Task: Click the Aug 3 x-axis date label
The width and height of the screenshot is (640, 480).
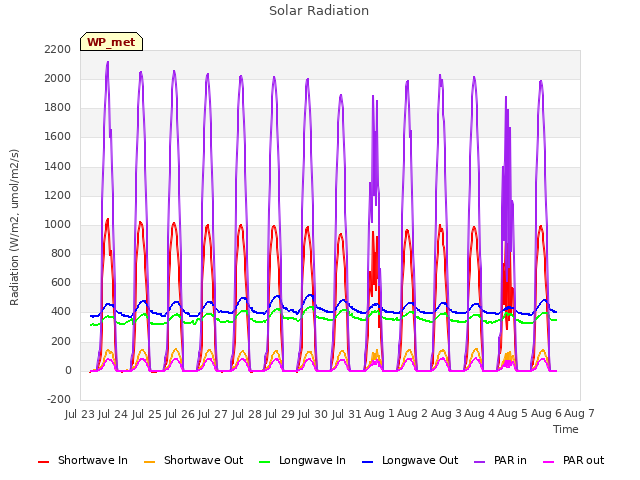Action: [x=446, y=413]
